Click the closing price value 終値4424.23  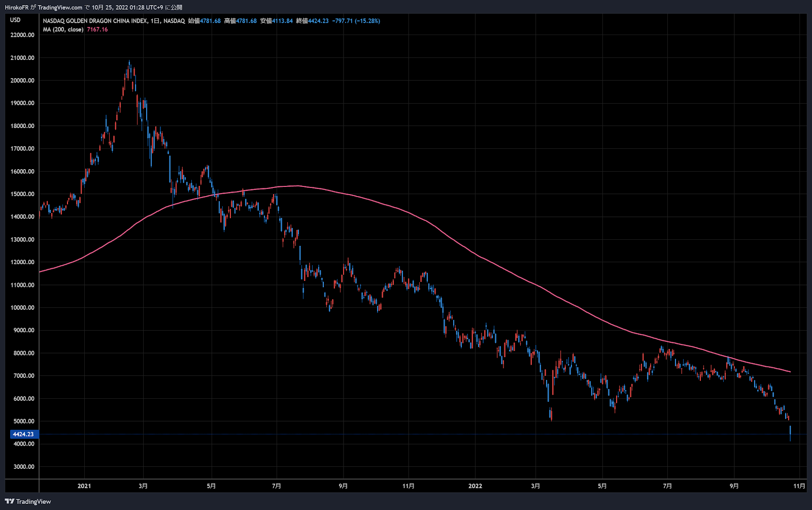coord(313,21)
